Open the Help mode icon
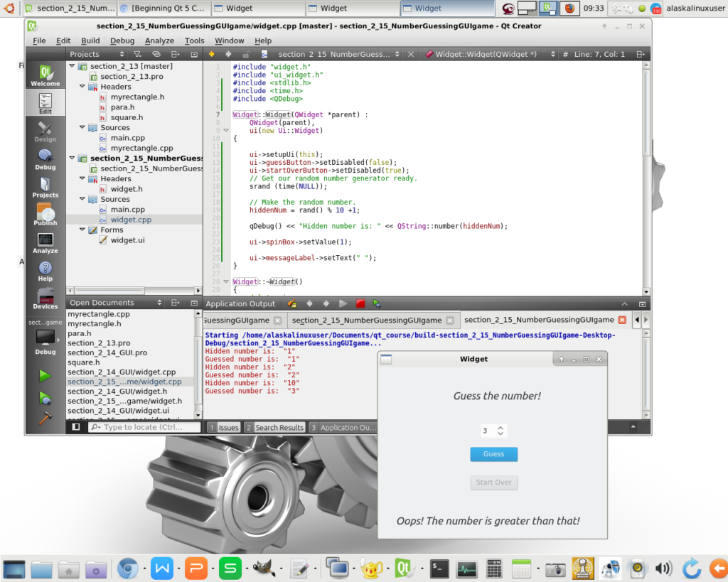Viewport: 728px width, 582px height. tap(45, 271)
